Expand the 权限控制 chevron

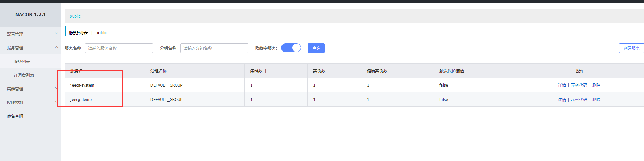(57, 102)
